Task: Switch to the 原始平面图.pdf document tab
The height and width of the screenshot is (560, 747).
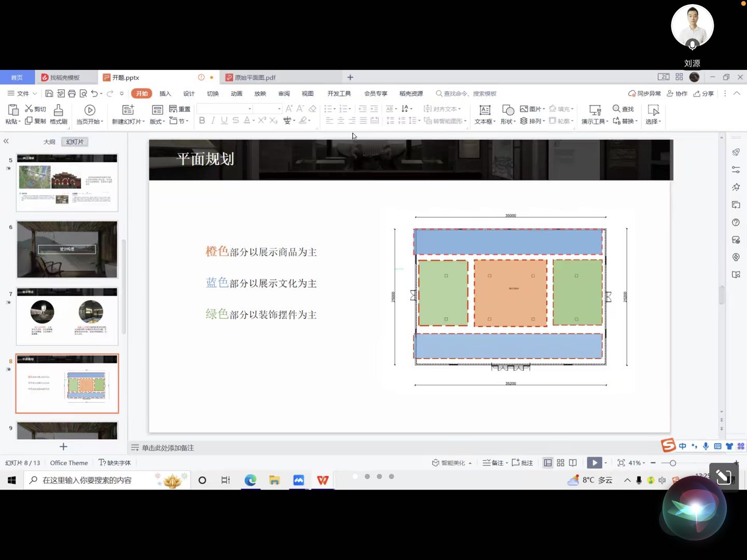Action: pyautogui.click(x=255, y=77)
